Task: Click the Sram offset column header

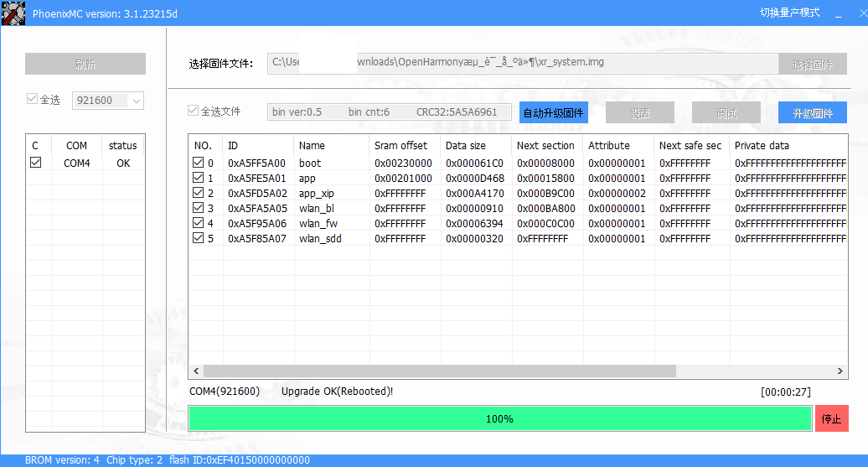Action: (x=405, y=145)
